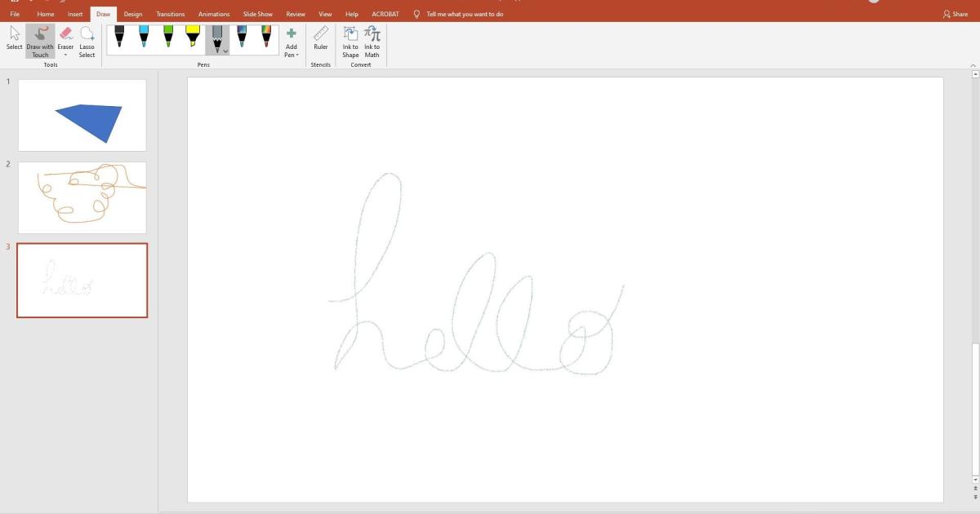Screen dimensions: 980x514
Task: Open the Eraser dropdown arrow
Action: click(x=65, y=55)
